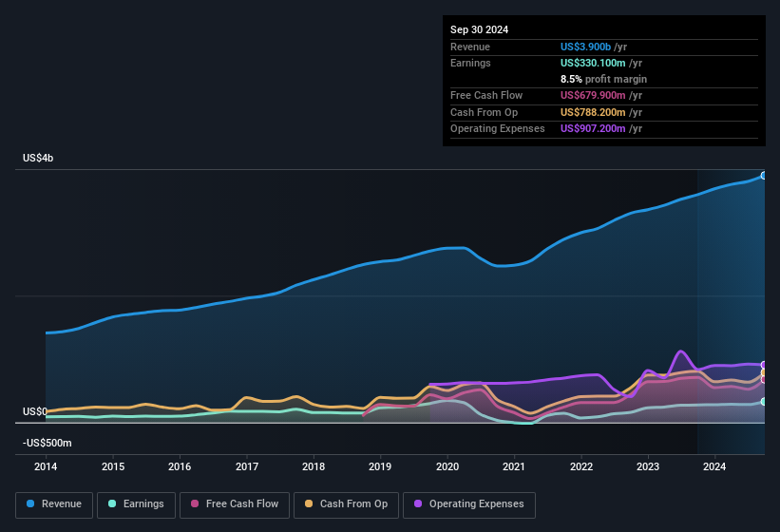
Task: Select the 2019 x-axis label
Action: click(x=380, y=466)
